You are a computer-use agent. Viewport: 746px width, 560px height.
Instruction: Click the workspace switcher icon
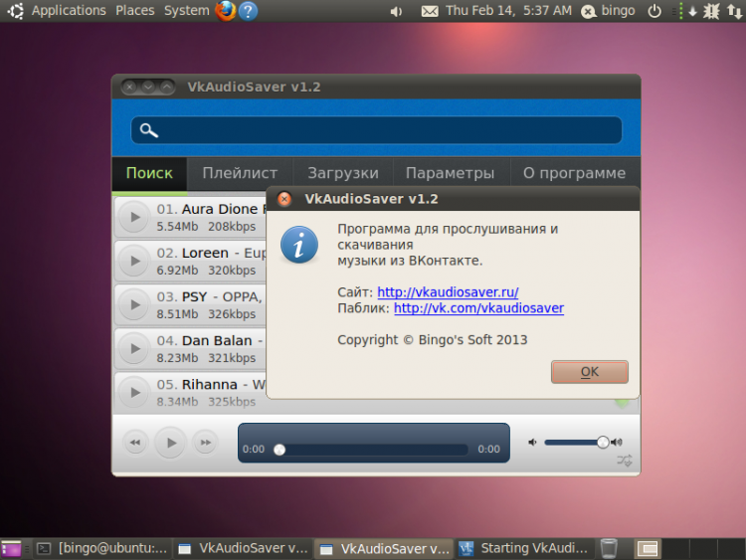click(648, 549)
